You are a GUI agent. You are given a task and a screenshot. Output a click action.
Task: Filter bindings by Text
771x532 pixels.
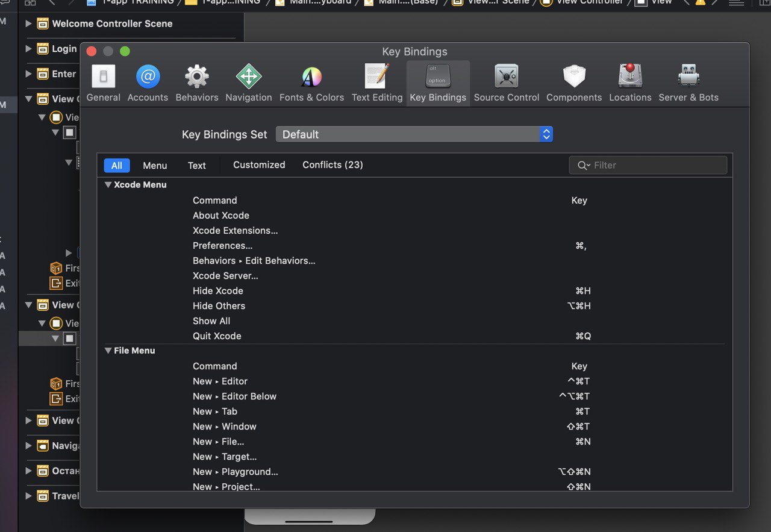pos(197,165)
